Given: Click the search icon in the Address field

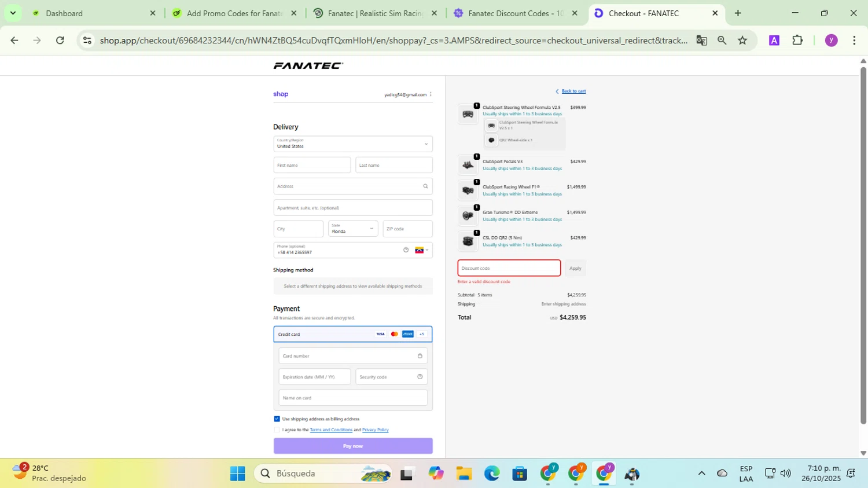Looking at the screenshot, I should 425,186.
